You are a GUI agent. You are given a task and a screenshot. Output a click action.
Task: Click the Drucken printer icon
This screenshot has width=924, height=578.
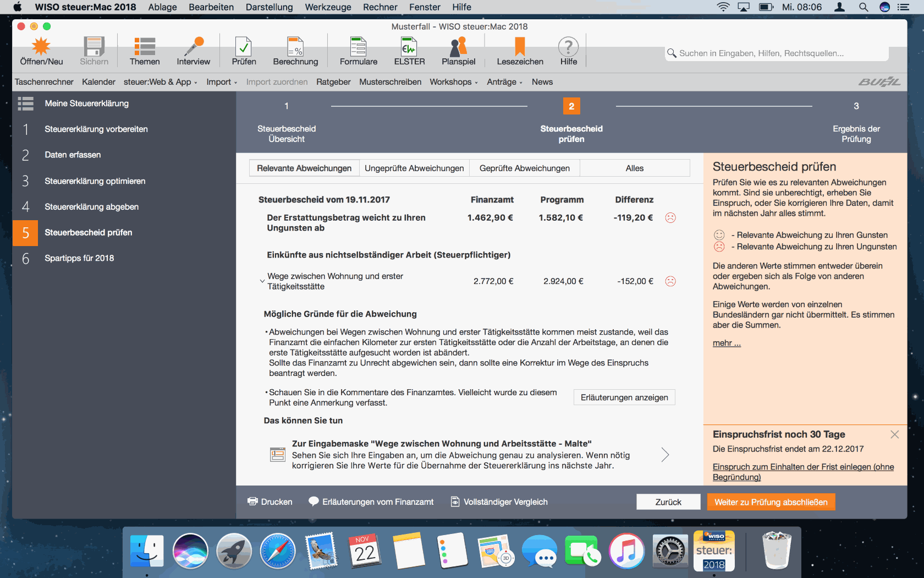pyautogui.click(x=253, y=501)
